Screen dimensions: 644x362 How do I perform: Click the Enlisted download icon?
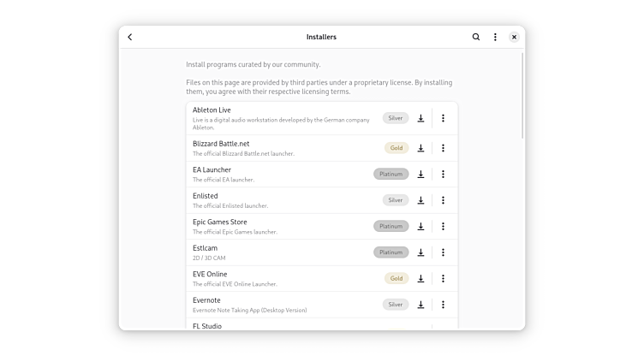420,200
